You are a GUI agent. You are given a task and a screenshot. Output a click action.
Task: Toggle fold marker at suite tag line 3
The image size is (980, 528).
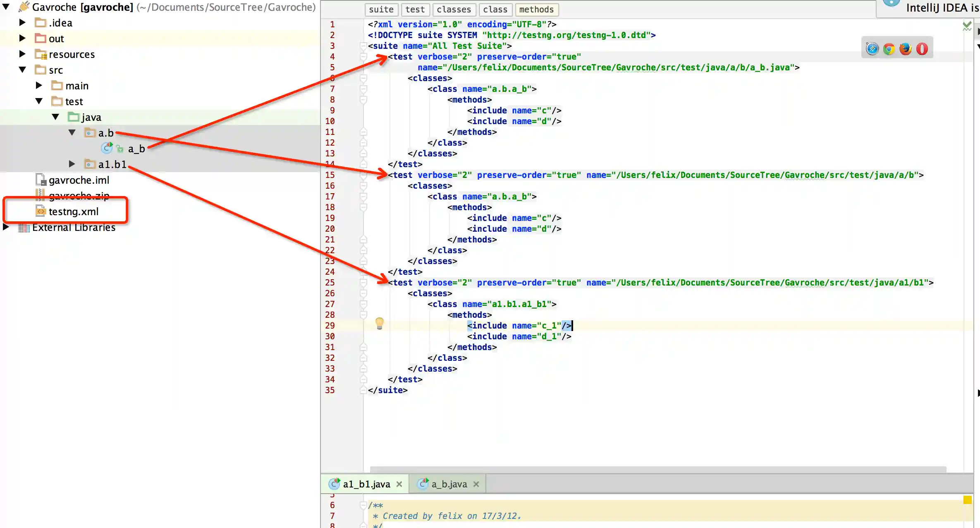click(x=363, y=46)
